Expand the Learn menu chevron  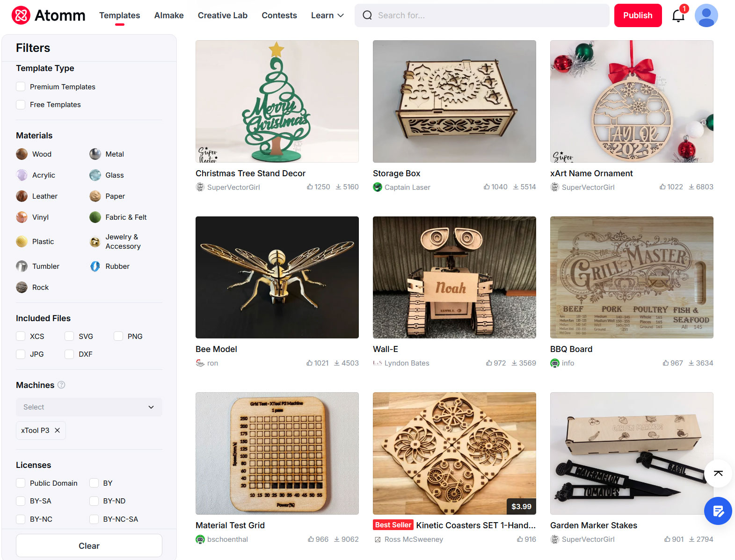tap(341, 15)
